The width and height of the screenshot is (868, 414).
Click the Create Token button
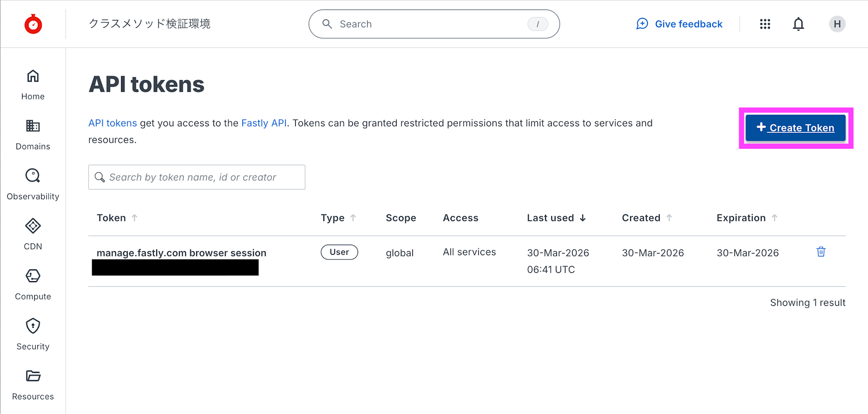pyautogui.click(x=796, y=128)
